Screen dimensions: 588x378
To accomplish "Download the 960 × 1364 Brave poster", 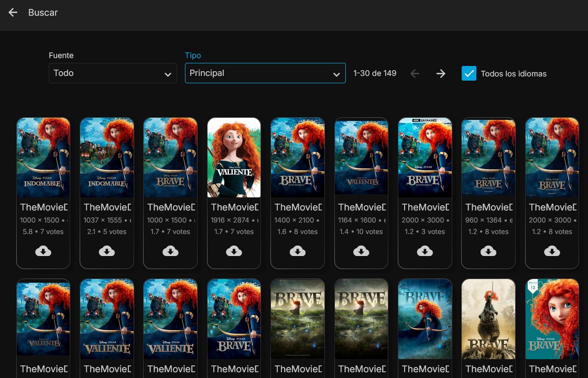I will tap(488, 252).
